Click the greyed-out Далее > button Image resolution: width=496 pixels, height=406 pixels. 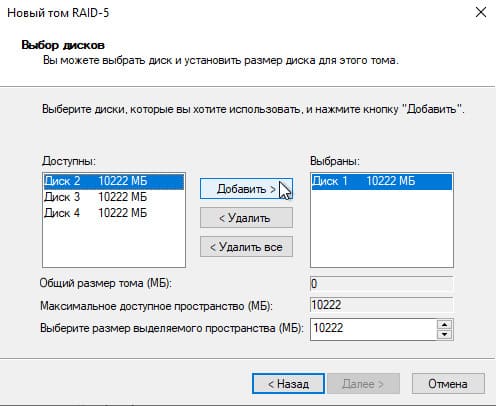(x=363, y=384)
